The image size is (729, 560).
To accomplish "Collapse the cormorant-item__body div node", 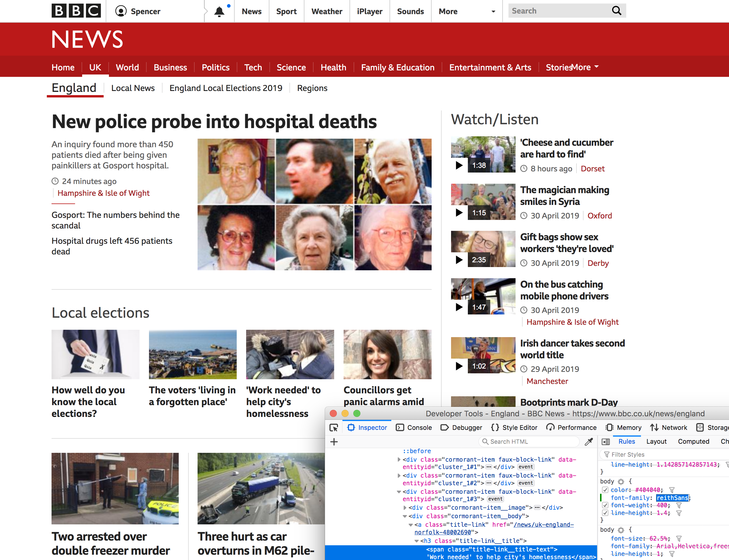I will pyautogui.click(x=405, y=516).
